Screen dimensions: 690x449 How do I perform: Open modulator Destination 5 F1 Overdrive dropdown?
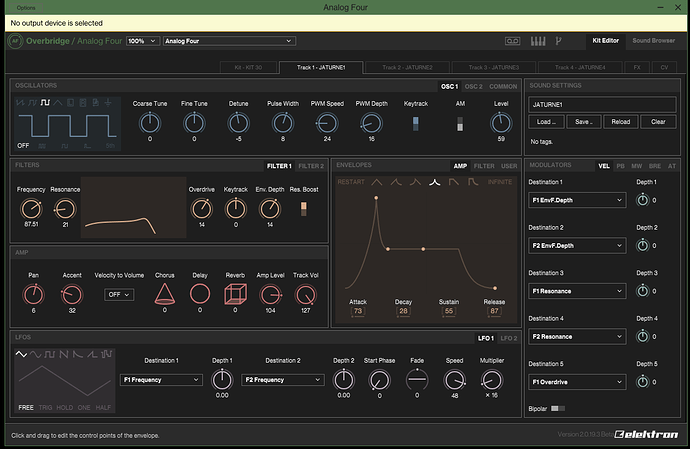click(577, 382)
